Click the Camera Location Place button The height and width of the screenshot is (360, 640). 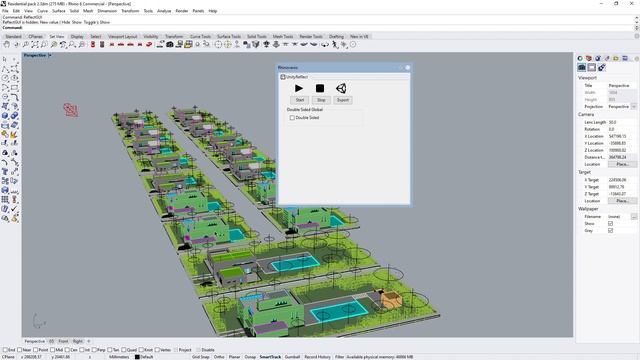pos(622,164)
